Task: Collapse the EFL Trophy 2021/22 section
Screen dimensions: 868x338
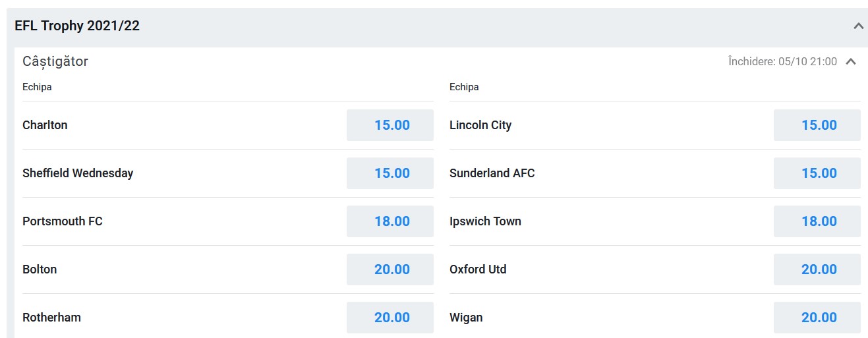Action: click(x=858, y=26)
